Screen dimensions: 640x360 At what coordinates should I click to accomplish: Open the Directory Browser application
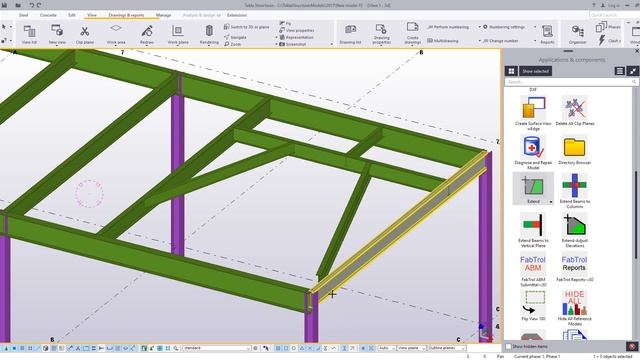[x=575, y=150]
